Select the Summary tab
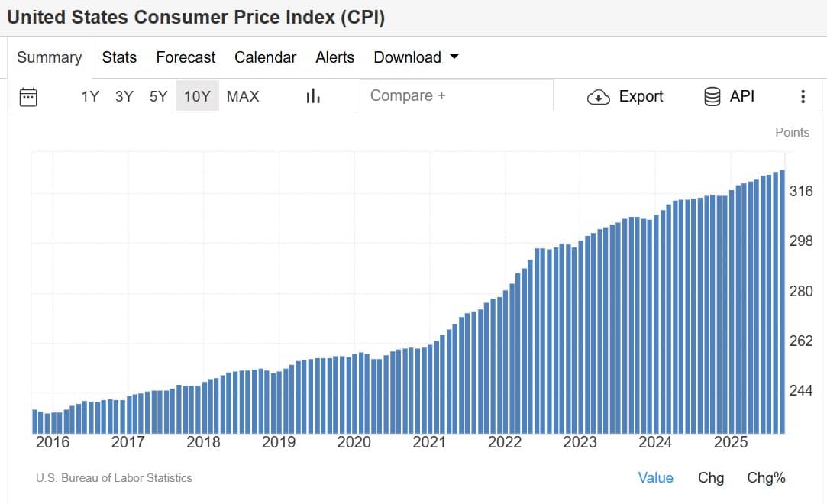 click(x=50, y=57)
